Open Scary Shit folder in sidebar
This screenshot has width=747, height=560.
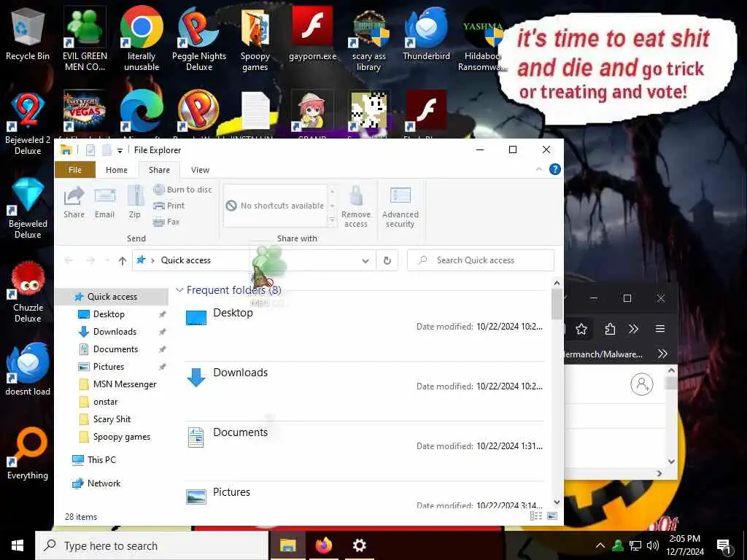point(112,419)
